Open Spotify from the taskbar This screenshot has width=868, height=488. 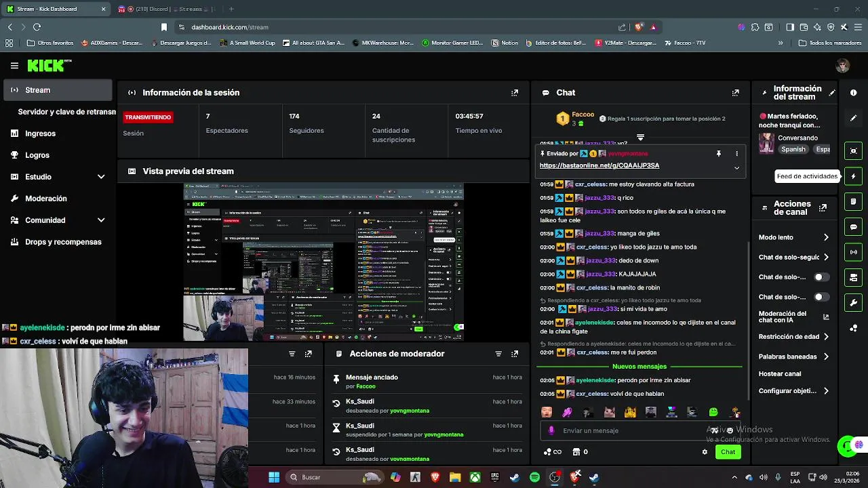pos(535,477)
